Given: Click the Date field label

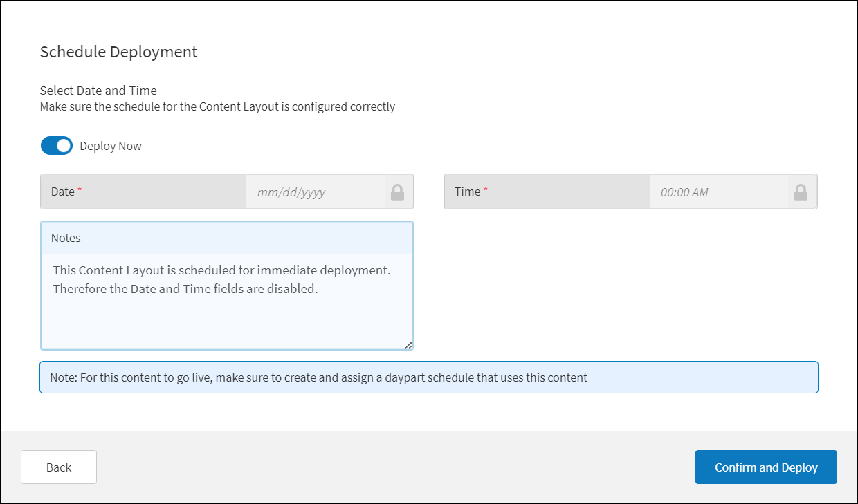Looking at the screenshot, I should click(x=62, y=192).
